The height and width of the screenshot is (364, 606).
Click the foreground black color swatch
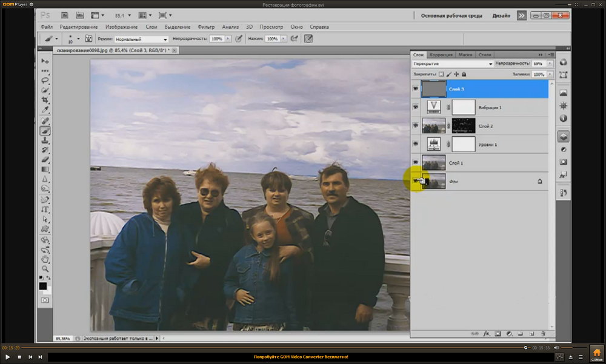point(43,285)
